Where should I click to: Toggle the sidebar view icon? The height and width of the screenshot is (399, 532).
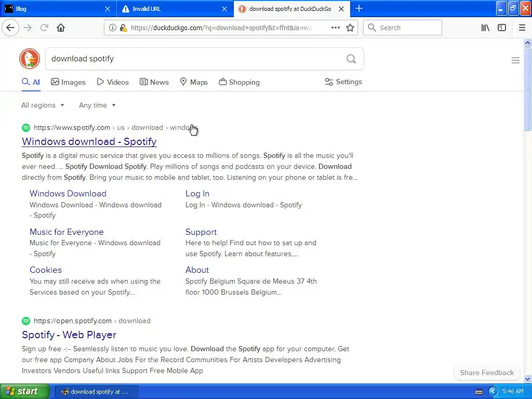(502, 28)
